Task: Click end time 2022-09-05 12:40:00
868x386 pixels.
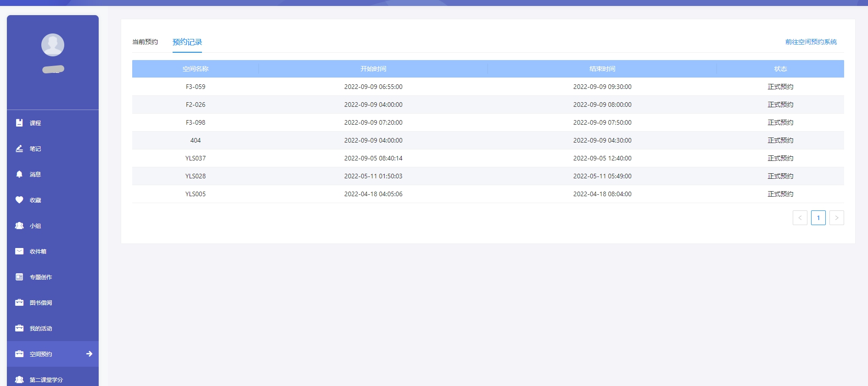Action: 602,158
